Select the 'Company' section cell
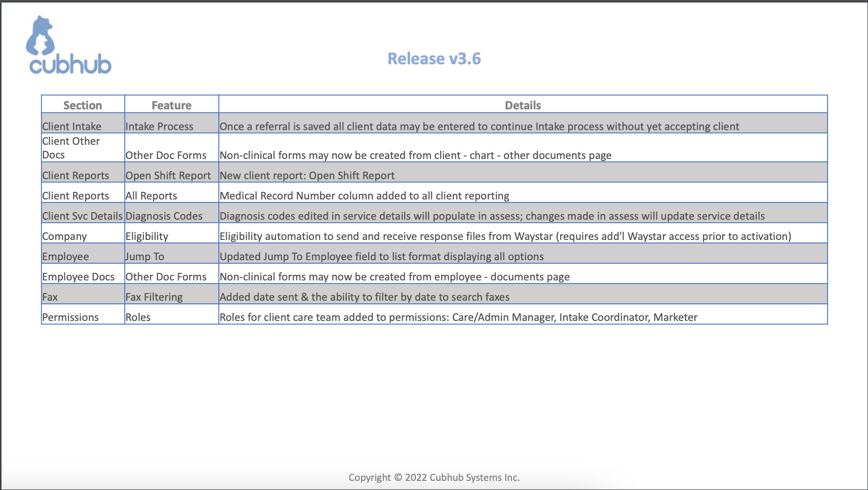Image resolution: width=868 pixels, height=490 pixels. [83, 233]
